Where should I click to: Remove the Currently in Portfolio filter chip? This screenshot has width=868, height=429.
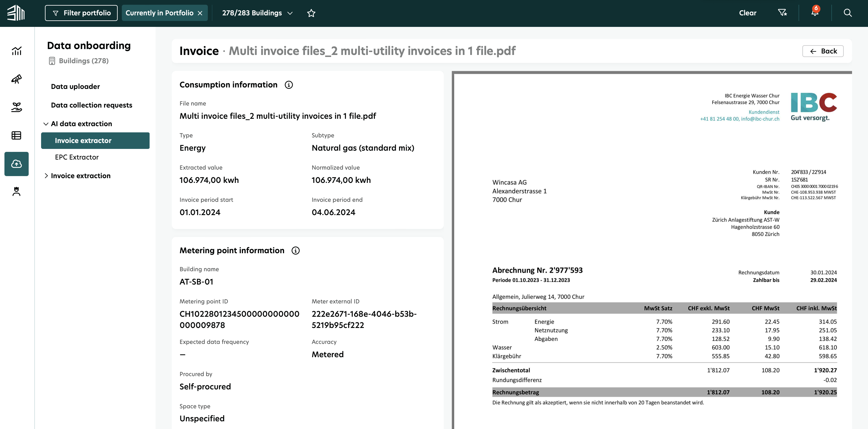200,13
